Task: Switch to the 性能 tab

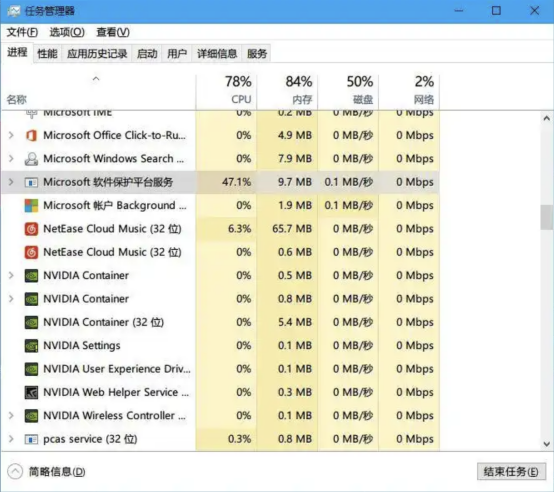Action: coord(47,54)
